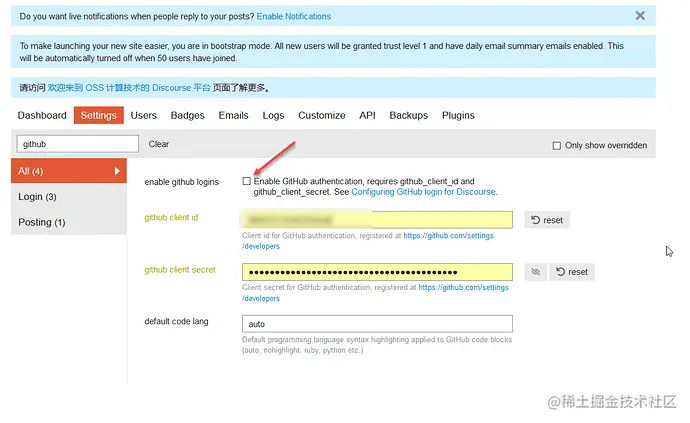Toggle Only show overridden checkbox

pyautogui.click(x=557, y=146)
